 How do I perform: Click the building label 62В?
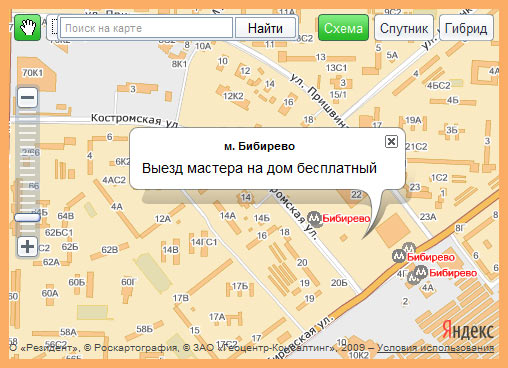(110, 249)
